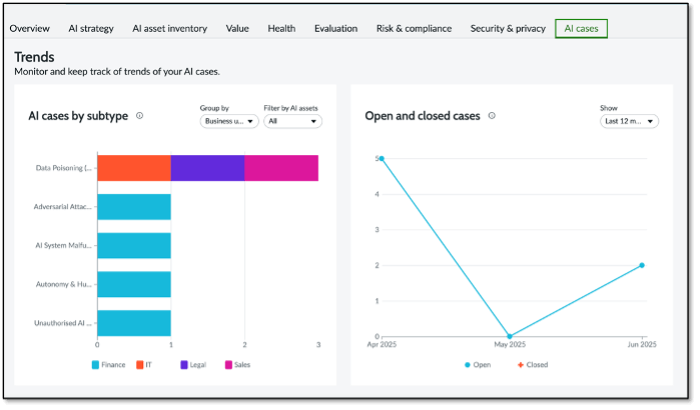Image resolution: width=700 pixels, height=410 pixels.
Task: Click the Adversarial Attack Finance bar
Action: [134, 207]
